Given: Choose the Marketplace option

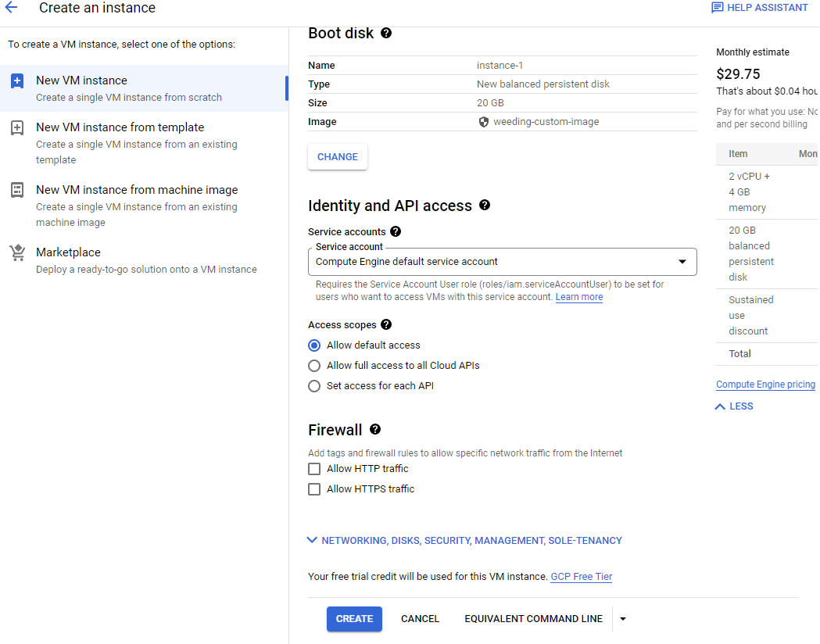Looking at the screenshot, I should click(x=144, y=259).
